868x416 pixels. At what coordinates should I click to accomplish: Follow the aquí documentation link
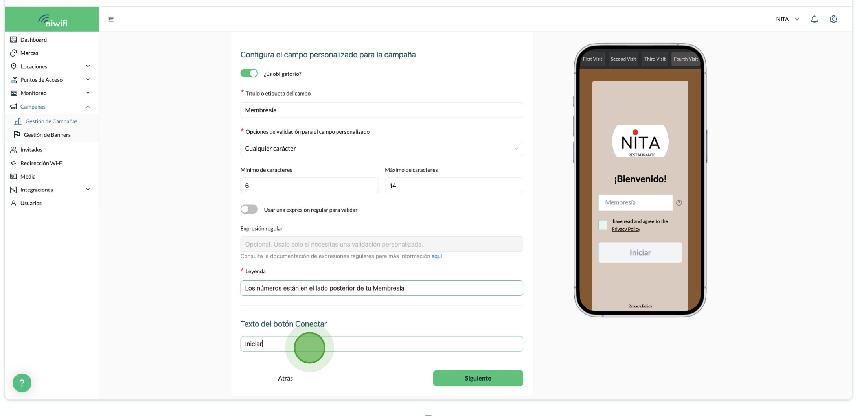[x=437, y=256]
